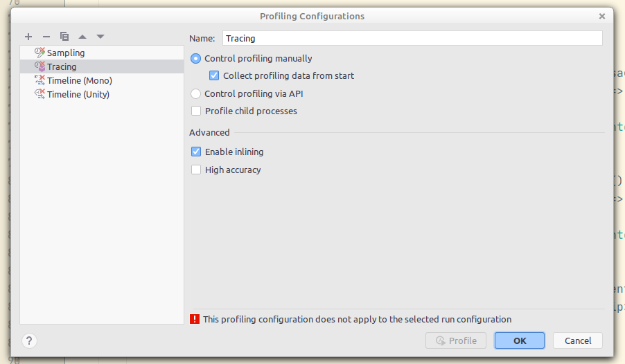This screenshot has height=364, width=625.
Task: Click the copy configuration icon
Action: (64, 37)
